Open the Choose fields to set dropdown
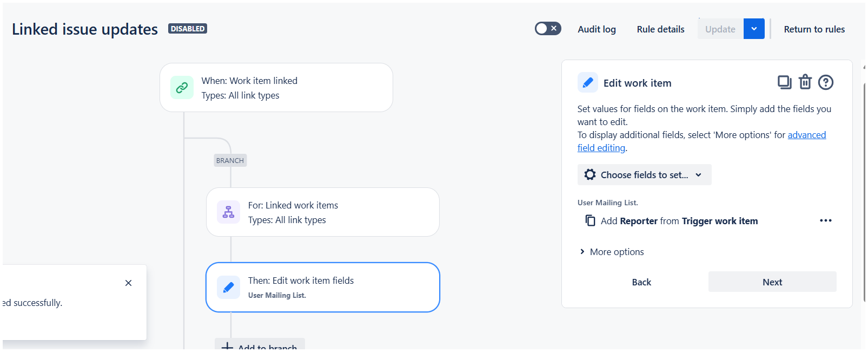Viewport: 868px width, 352px height. (644, 174)
